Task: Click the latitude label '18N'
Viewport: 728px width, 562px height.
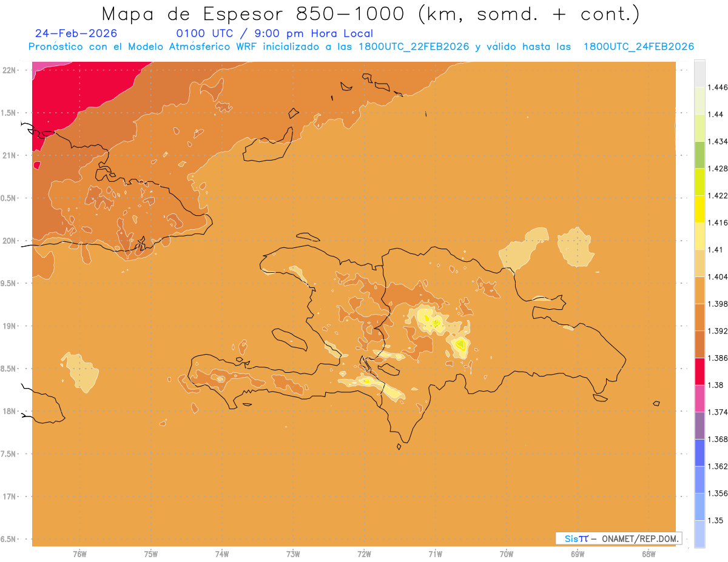Action: (9, 411)
